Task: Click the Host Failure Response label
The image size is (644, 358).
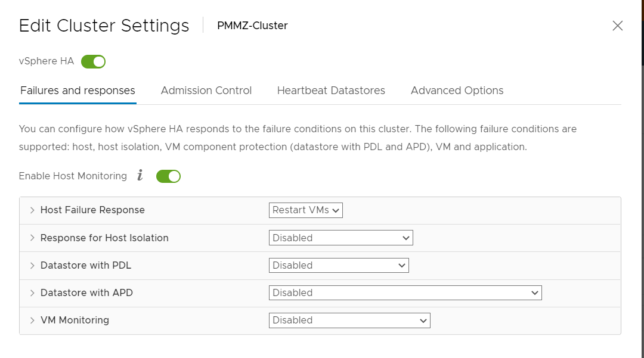Action: tap(92, 210)
